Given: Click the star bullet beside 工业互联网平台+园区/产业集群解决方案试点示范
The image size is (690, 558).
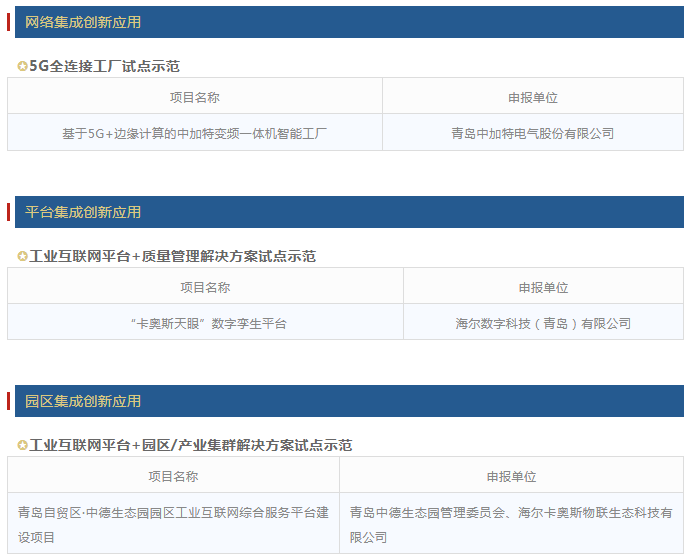Looking at the screenshot, I should click(x=22, y=445).
